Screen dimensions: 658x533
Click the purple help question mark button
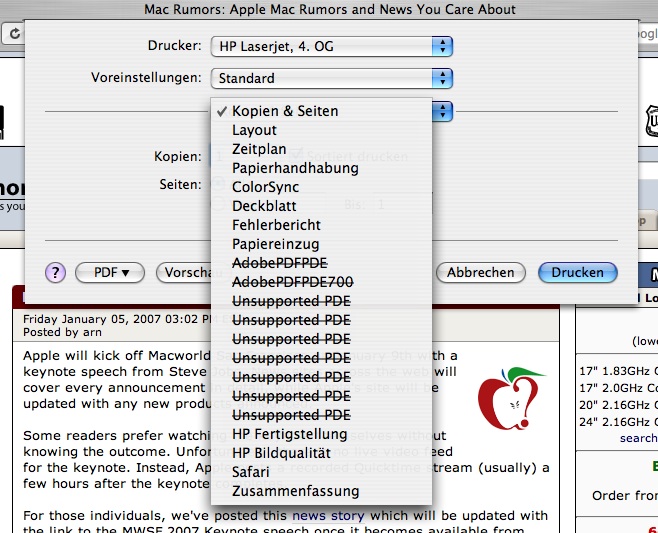pos(55,273)
